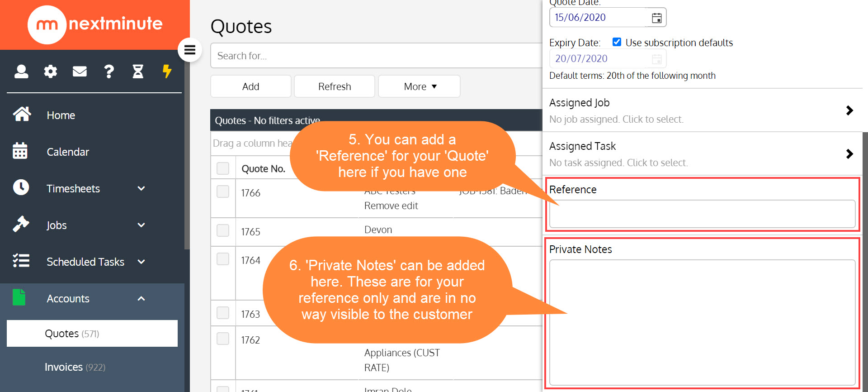Image resolution: width=868 pixels, height=392 pixels.
Task: Toggle the select-all checkbox in header
Action: click(223, 168)
